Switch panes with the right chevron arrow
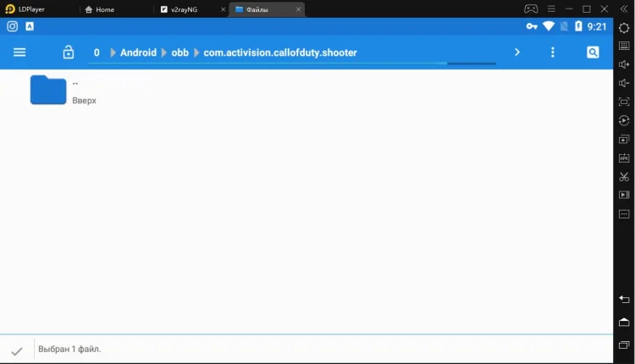The height and width of the screenshot is (364, 635). (x=517, y=52)
